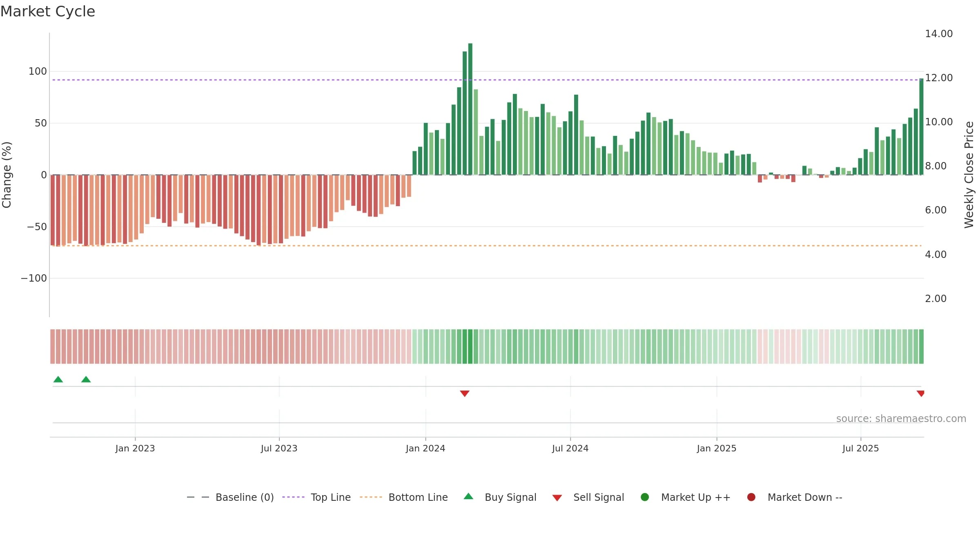This screenshot has height=551, width=980.
Task: Click the red Sell Signal triangle icon in legend
Action: (x=557, y=498)
